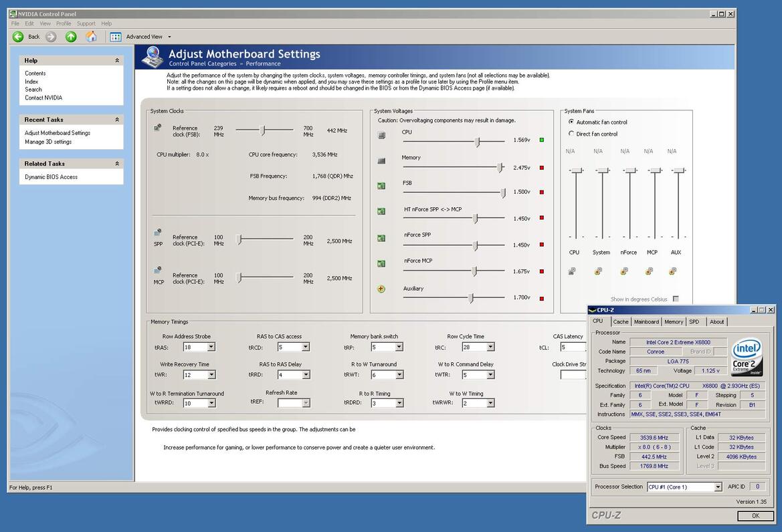Click the MCP fan icon
The height and width of the screenshot is (532, 782).
(649, 271)
